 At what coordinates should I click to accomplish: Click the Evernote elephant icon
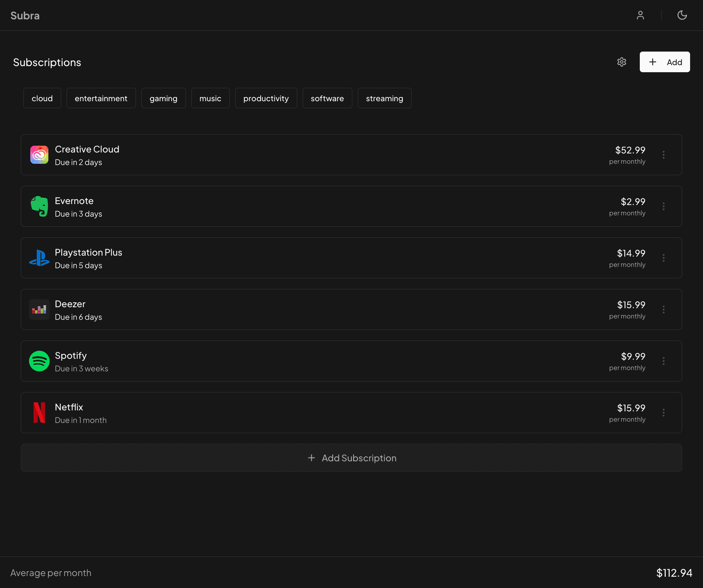[x=39, y=206]
